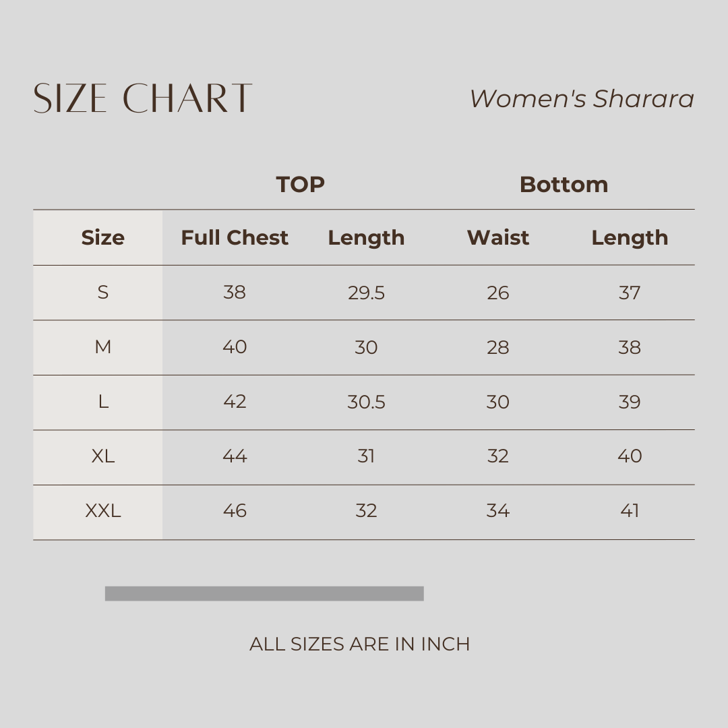Select the S size row label

point(102,293)
